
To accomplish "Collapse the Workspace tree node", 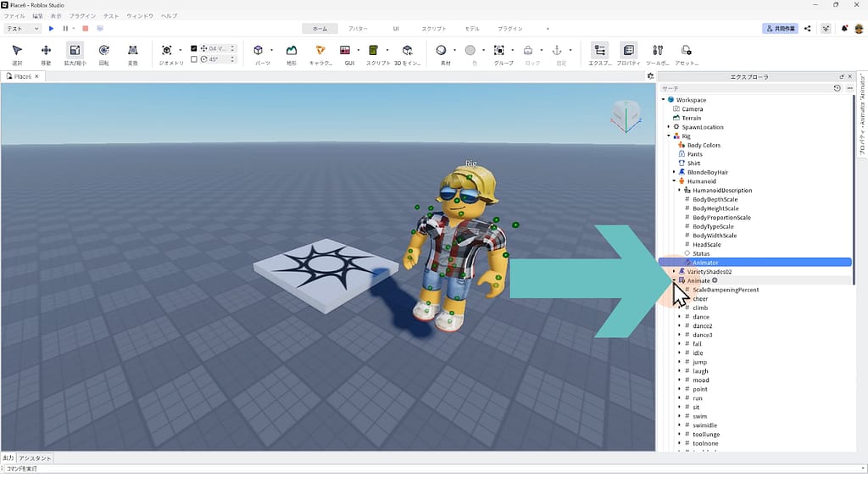I will pos(664,100).
